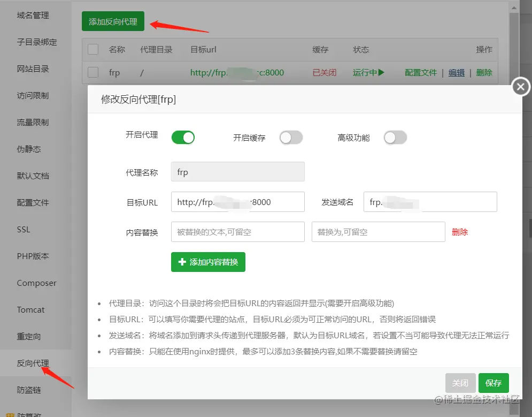The height and width of the screenshot is (417, 532).
Task: Click the 名称 column header
Action: (117, 50)
